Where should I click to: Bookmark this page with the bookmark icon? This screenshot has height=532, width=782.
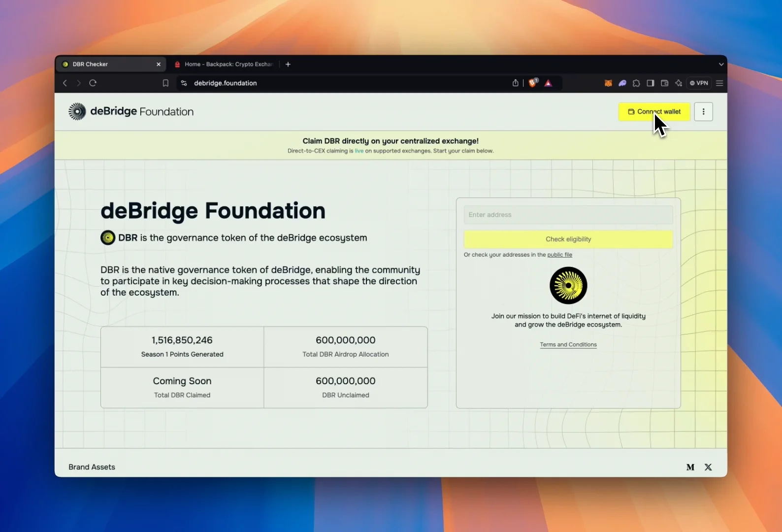[x=165, y=83]
